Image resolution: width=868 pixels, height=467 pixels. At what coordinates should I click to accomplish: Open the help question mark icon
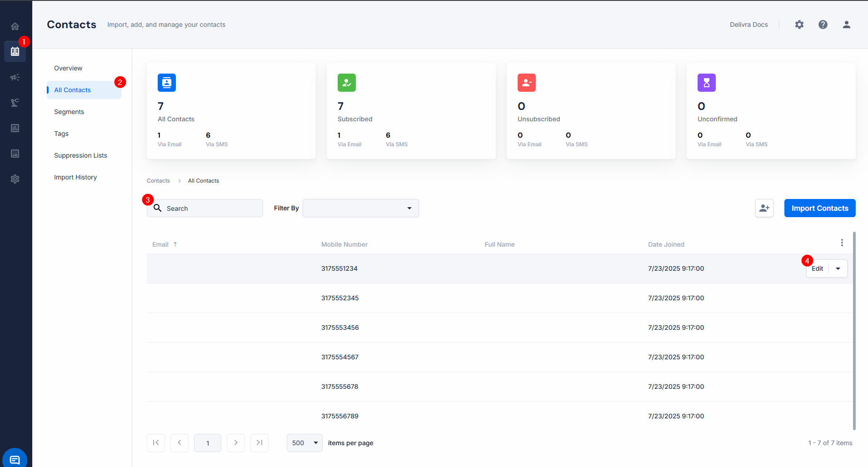coord(823,25)
